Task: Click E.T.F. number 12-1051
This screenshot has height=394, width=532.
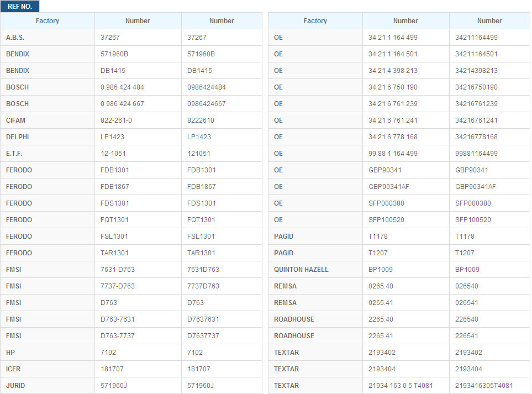Action: (112, 154)
